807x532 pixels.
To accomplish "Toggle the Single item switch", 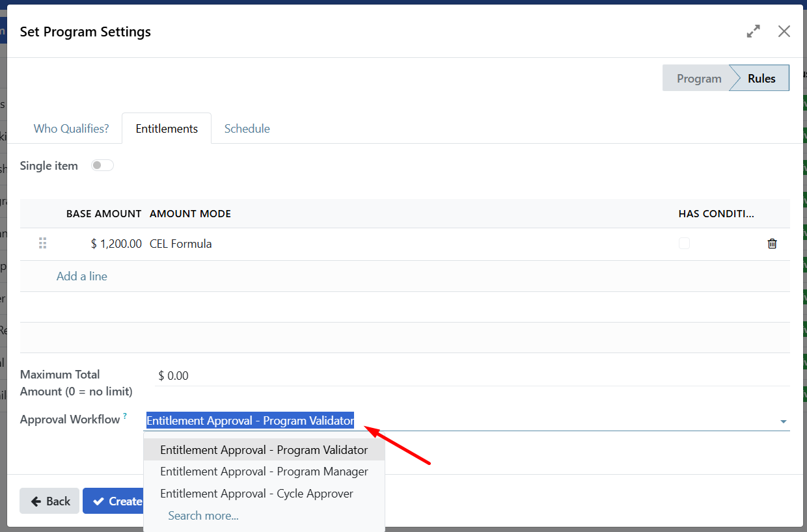I will coord(102,166).
